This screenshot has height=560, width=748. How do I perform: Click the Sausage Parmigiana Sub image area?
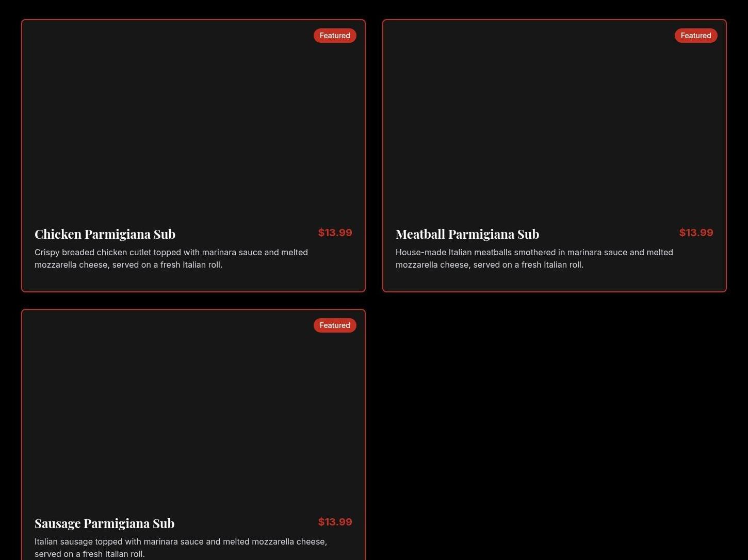(193, 407)
